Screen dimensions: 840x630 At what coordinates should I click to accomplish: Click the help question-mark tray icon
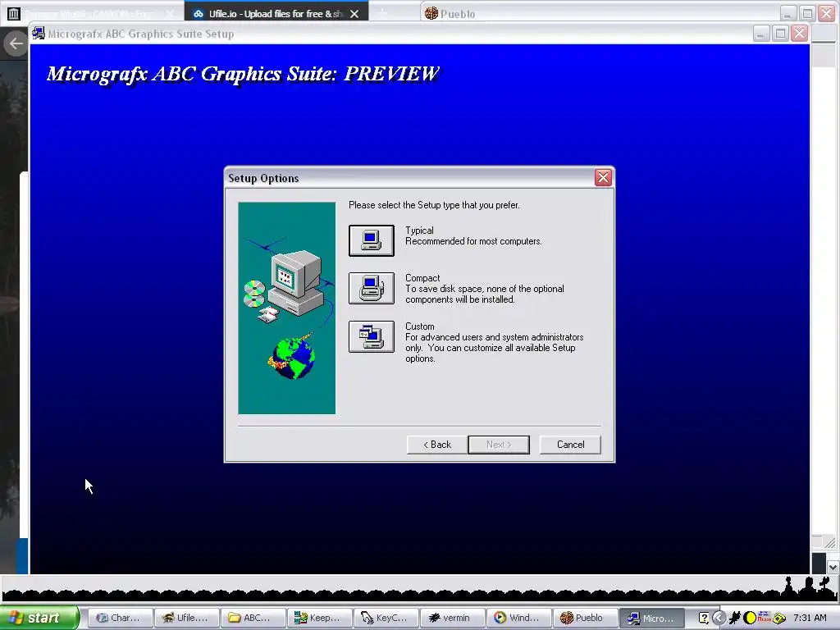[704, 619]
